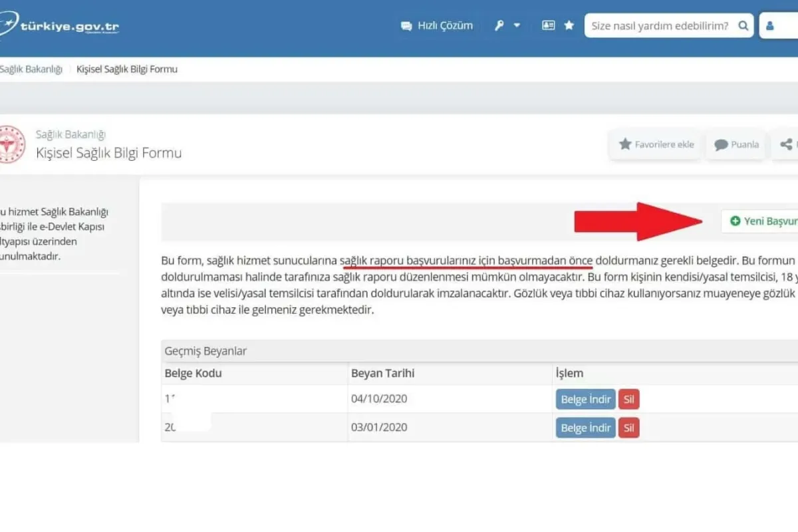The height and width of the screenshot is (532, 798).
Task: Click the Puanla rating button
Action: point(735,144)
